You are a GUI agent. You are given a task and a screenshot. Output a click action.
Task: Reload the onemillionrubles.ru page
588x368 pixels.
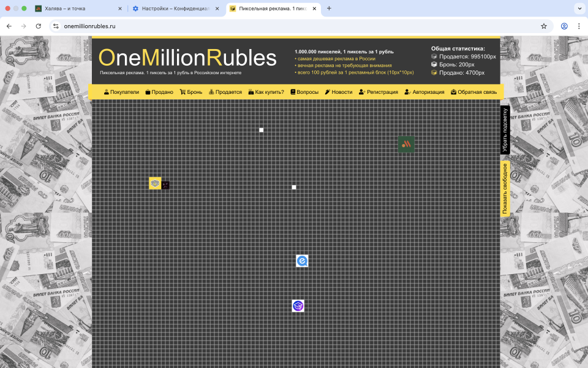tap(38, 26)
